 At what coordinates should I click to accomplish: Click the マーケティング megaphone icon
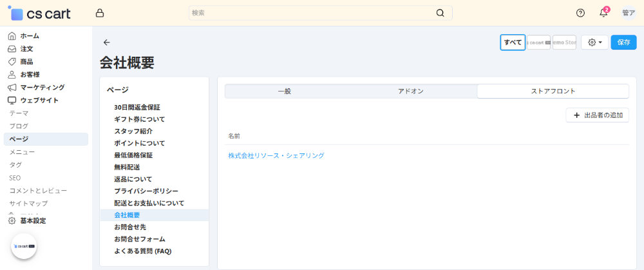(12, 88)
